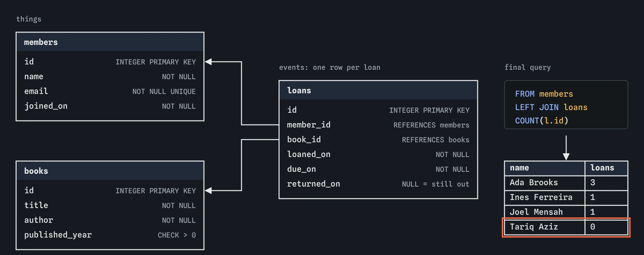Click the returned_on column in loans
644x255 pixels.
pos(378,184)
